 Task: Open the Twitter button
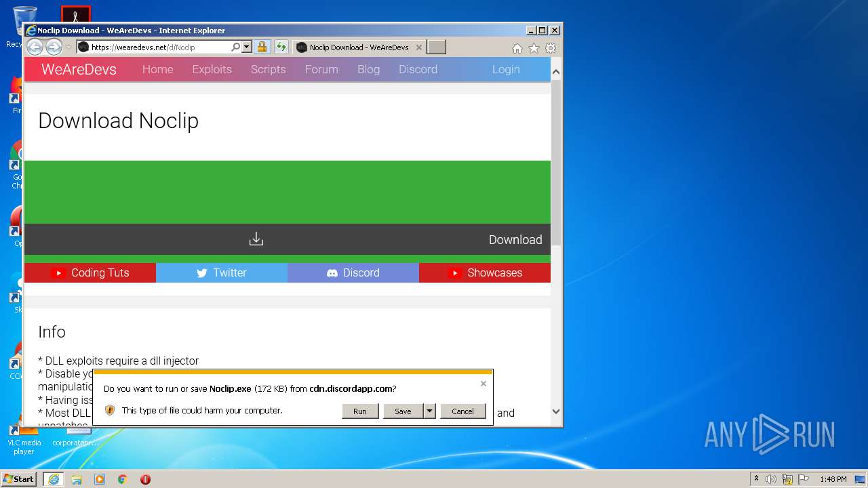click(x=222, y=272)
